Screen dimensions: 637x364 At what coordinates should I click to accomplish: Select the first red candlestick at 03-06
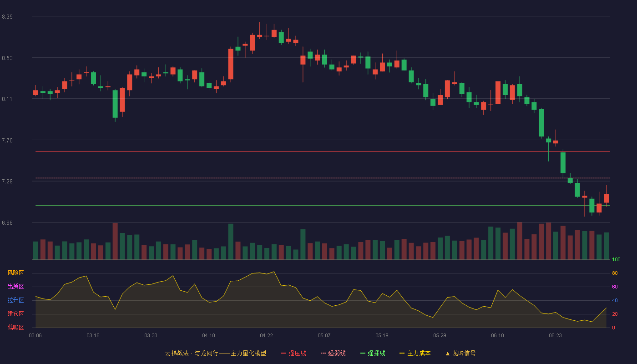pos(35,92)
